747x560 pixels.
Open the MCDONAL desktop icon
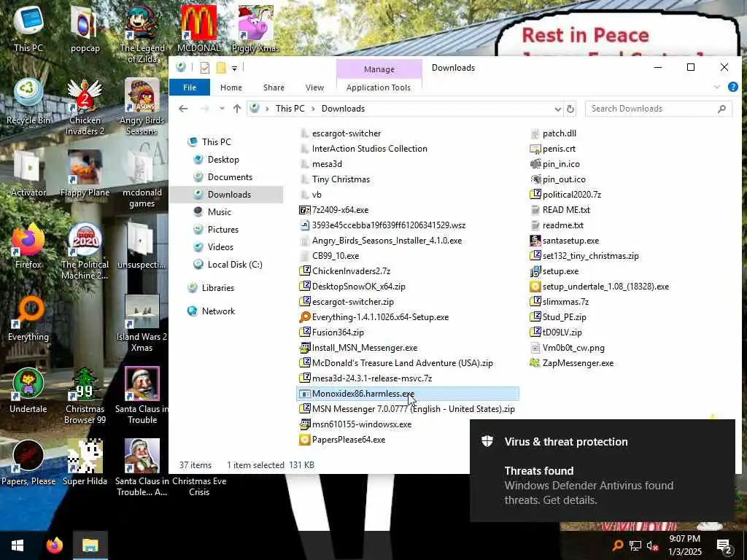tap(198, 28)
